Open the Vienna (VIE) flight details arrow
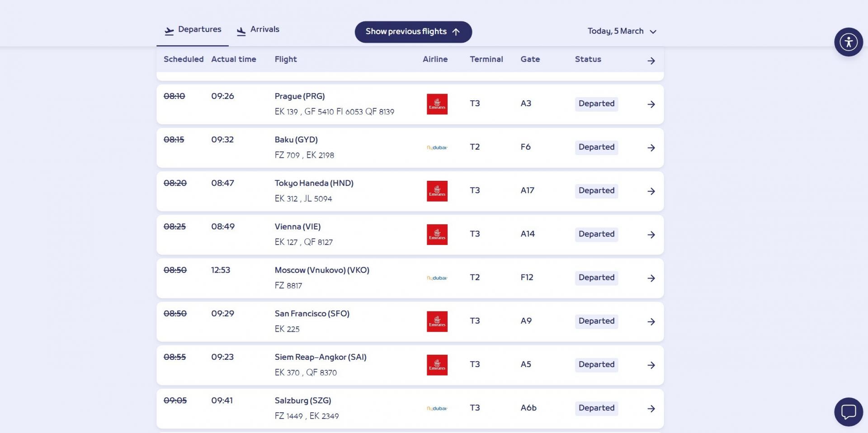This screenshot has height=433, width=868. click(x=651, y=235)
